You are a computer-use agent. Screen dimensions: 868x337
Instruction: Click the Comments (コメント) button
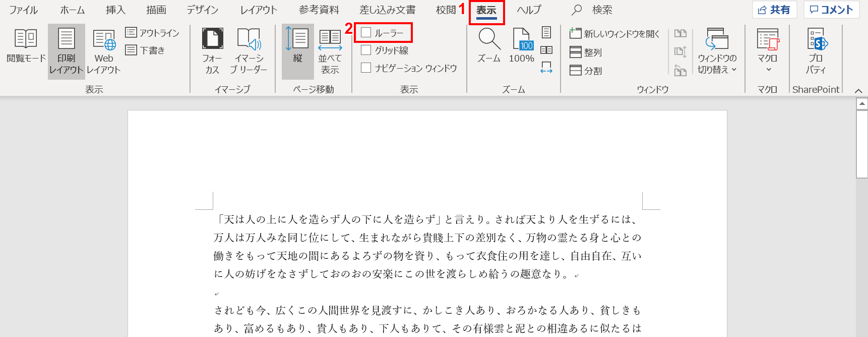pyautogui.click(x=832, y=10)
